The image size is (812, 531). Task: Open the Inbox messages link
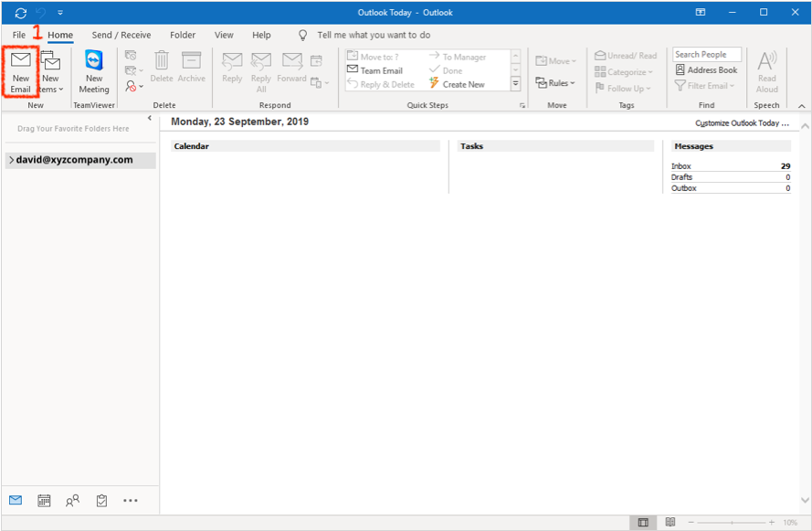[x=681, y=166]
